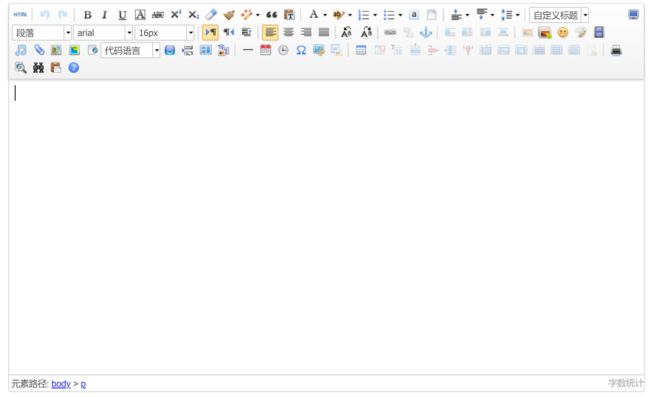
Task: Insert a video with film icon
Action: pyautogui.click(x=599, y=32)
